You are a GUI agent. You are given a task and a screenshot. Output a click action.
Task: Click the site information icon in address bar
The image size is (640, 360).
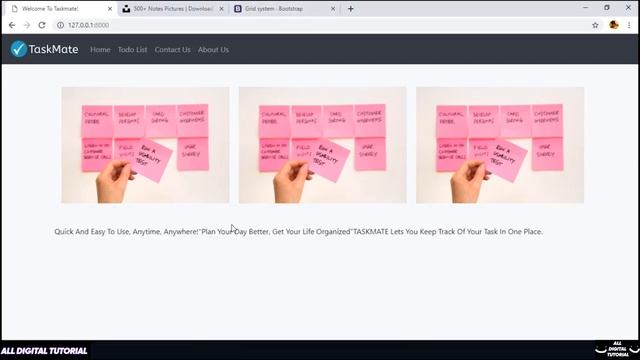click(x=60, y=25)
